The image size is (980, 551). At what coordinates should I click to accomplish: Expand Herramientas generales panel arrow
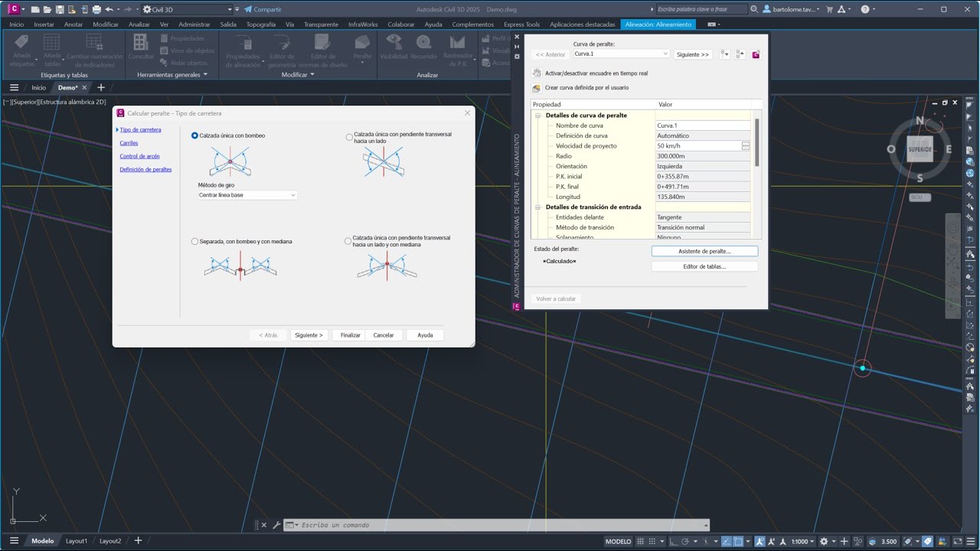coord(205,75)
